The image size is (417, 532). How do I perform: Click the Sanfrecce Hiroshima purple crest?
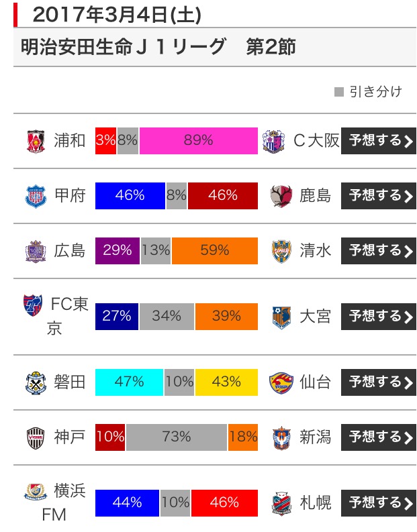[36, 251]
